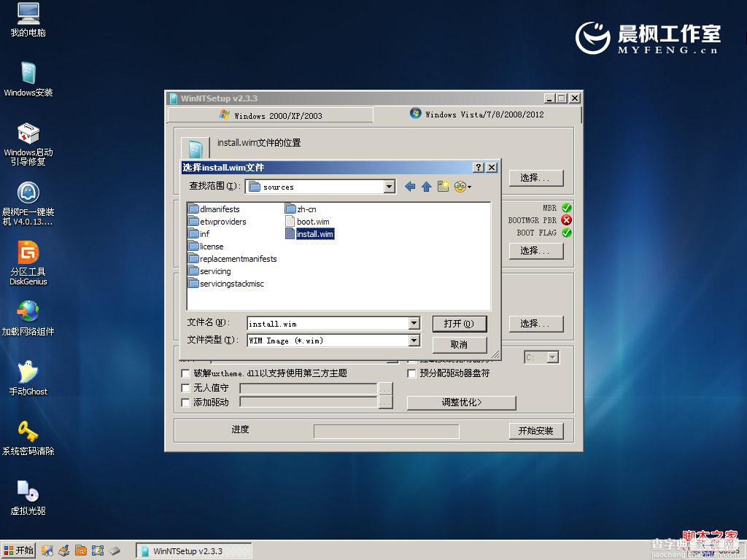Open the 开始 start menu

(x=18, y=551)
